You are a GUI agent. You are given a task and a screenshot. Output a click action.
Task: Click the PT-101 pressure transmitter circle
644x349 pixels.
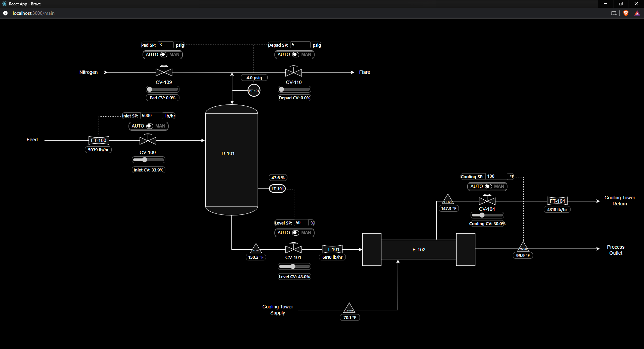254,90
